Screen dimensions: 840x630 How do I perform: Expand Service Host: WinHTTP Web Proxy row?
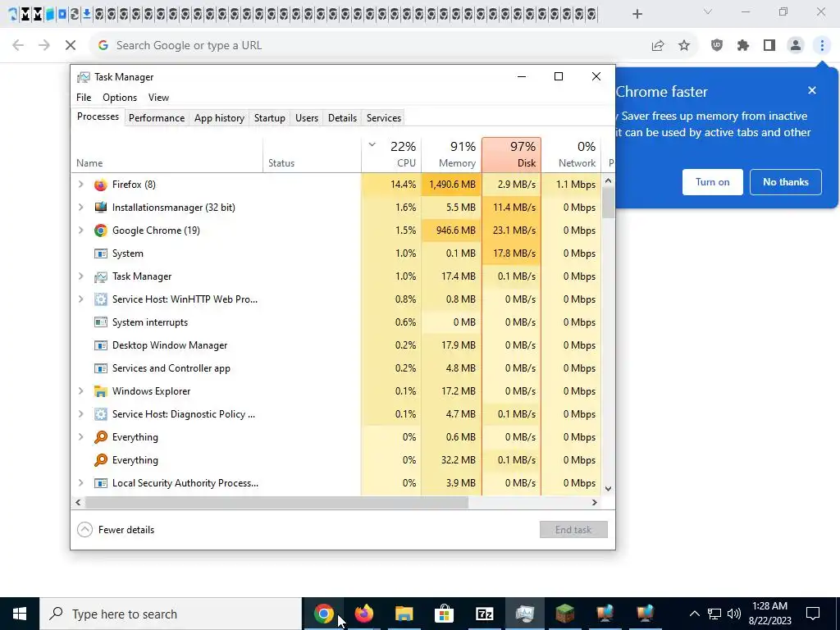click(x=81, y=299)
